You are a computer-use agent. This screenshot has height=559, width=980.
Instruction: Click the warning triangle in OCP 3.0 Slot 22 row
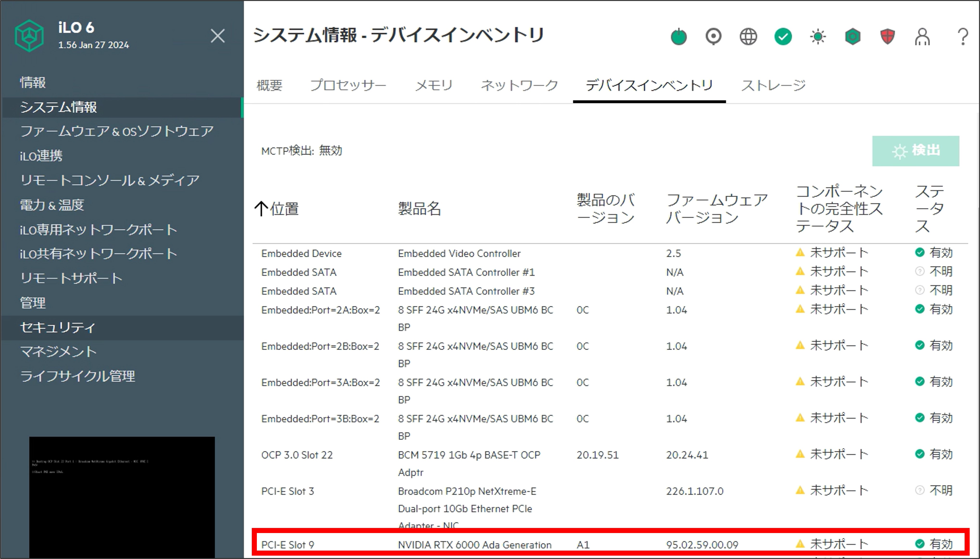pyautogui.click(x=800, y=454)
